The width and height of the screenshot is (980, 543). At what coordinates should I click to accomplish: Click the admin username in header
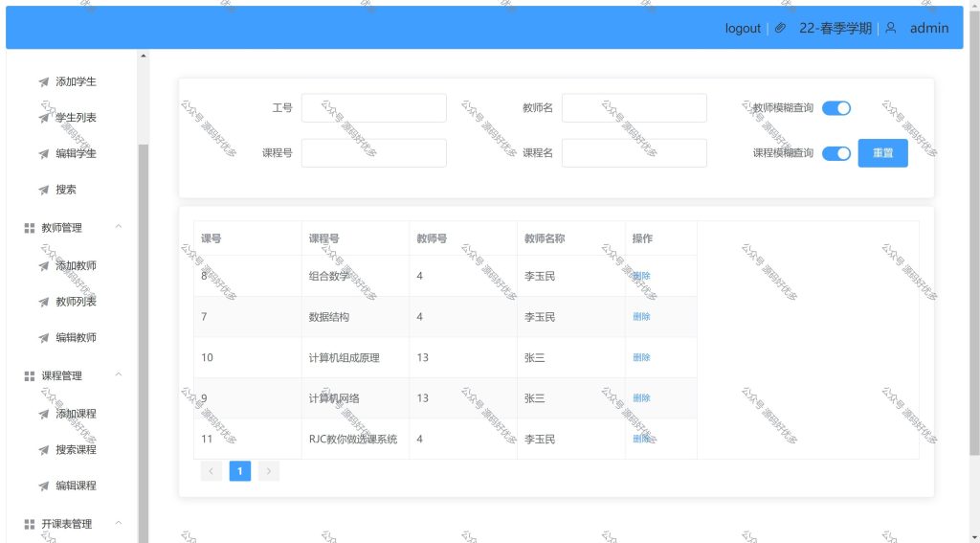click(928, 28)
